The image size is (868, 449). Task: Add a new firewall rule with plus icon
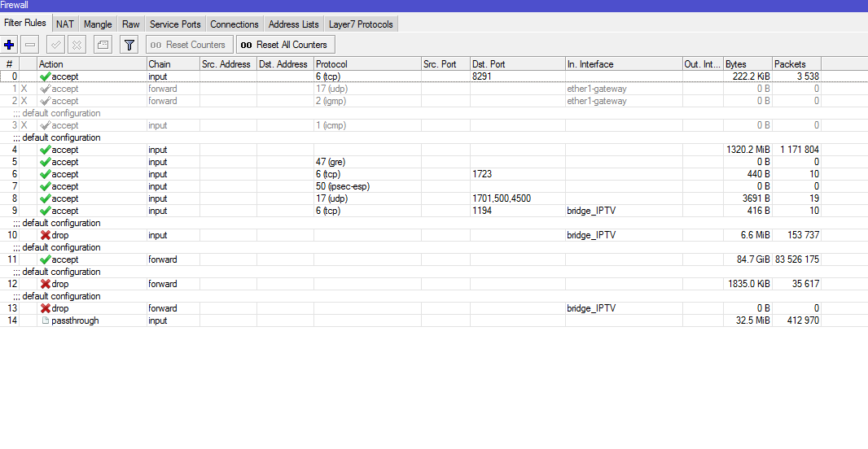coord(10,45)
